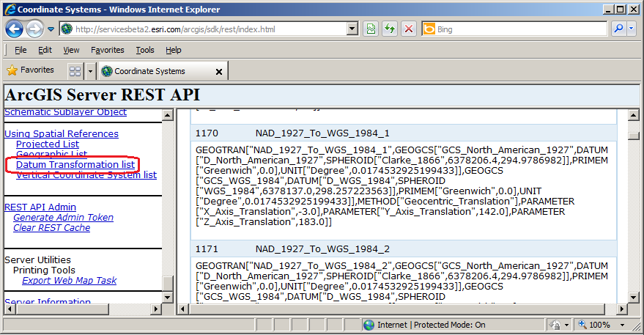
Task: Click the left pane scroll down arrow
Action: coord(167,297)
